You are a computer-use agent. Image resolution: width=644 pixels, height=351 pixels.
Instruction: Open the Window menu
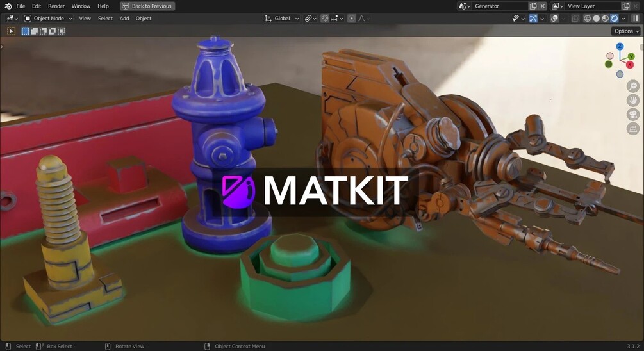pos(81,6)
